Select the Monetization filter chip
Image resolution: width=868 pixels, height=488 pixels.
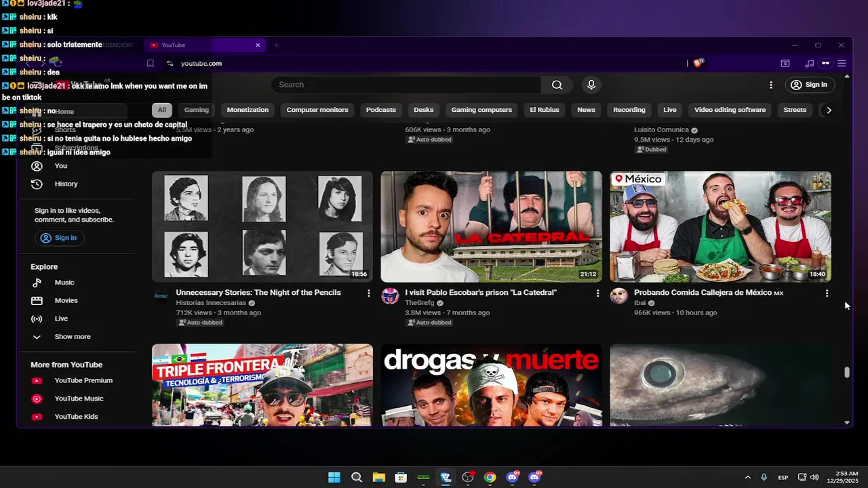(248, 110)
